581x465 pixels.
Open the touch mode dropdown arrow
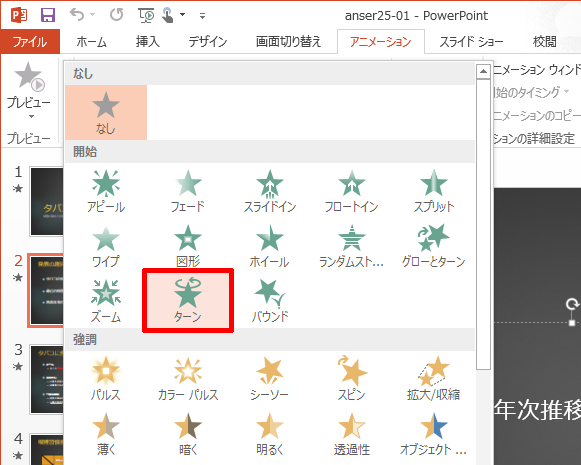tap(182, 15)
